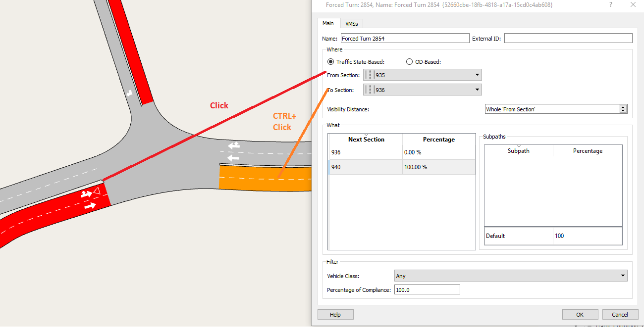This screenshot has width=644, height=331.
Task: Switch to the Main tab
Action: (x=328, y=23)
